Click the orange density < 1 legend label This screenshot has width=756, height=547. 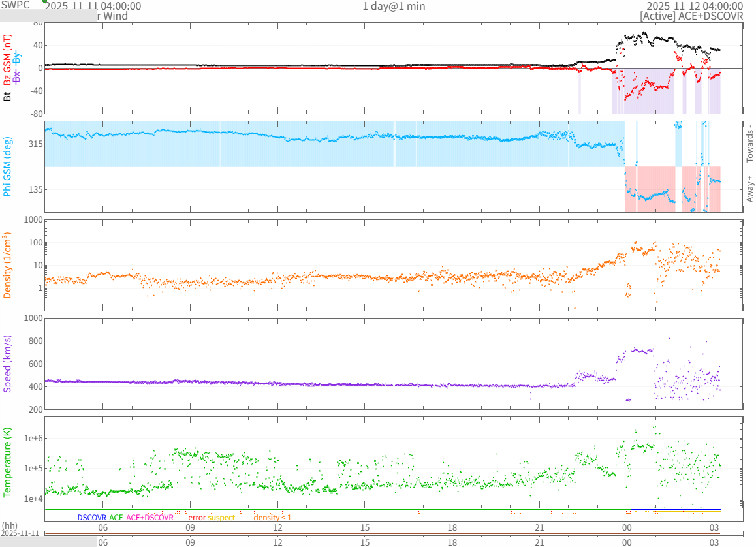(x=272, y=517)
